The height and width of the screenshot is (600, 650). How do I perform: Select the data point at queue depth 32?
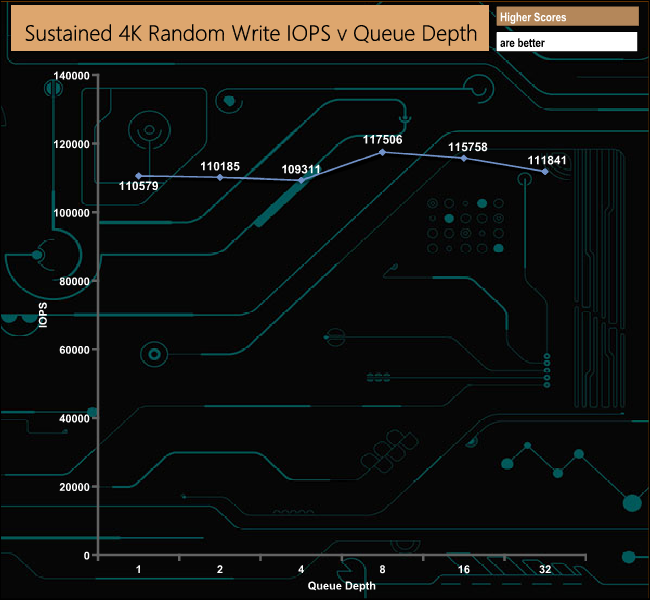coord(545,172)
